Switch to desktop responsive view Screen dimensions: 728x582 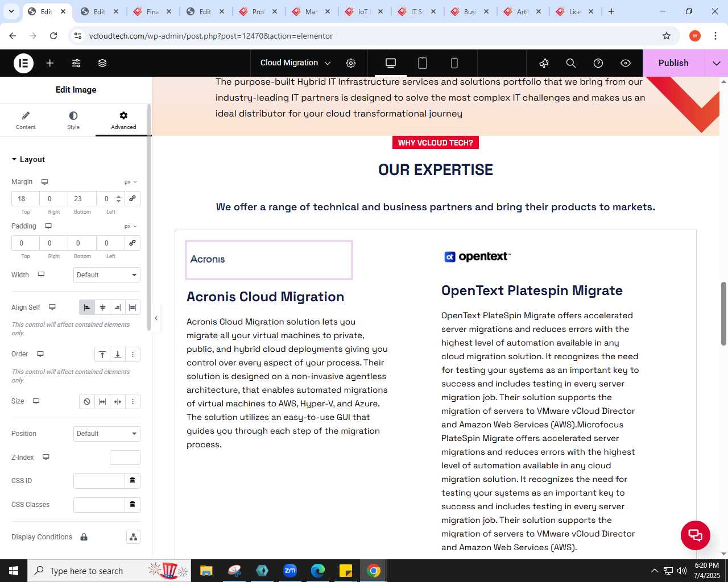coord(391,63)
